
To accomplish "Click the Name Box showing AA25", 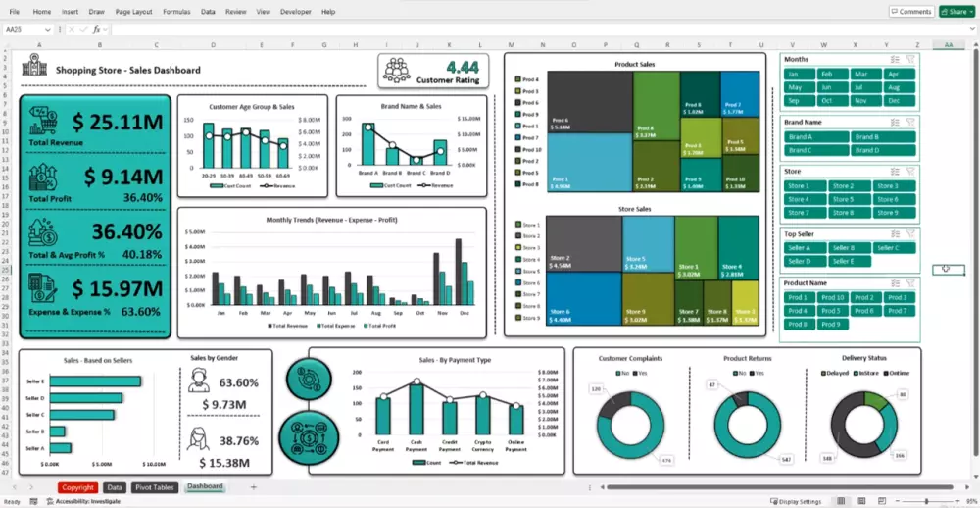I will pyautogui.click(x=23, y=30).
